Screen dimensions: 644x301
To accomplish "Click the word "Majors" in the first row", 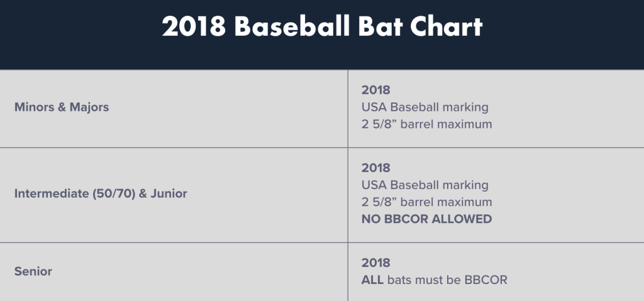I will (x=89, y=107).
